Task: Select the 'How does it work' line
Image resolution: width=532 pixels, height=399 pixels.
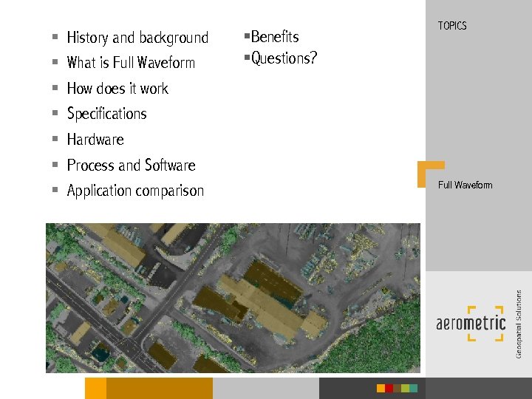Action: 117,89
